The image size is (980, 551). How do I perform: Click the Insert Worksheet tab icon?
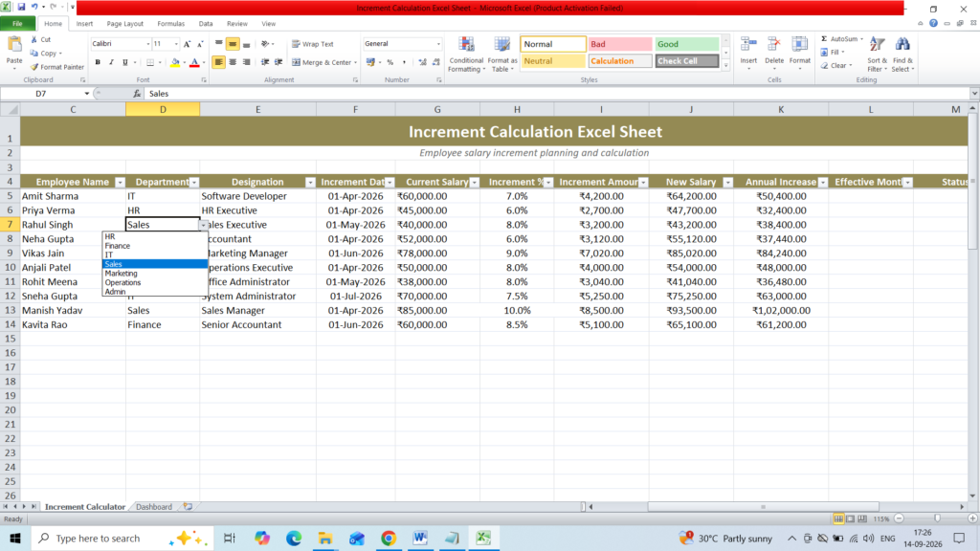coord(188,507)
